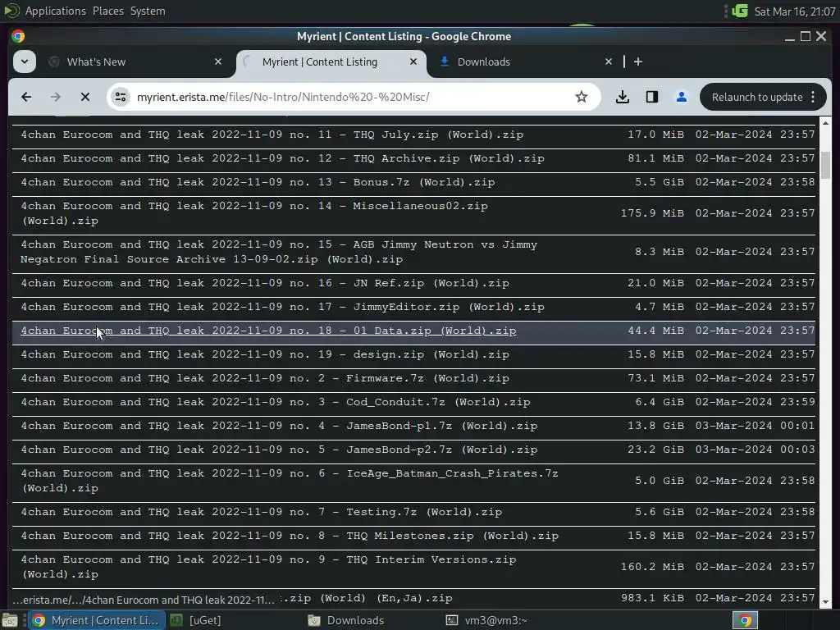Click scrollbar down arrow on page

[825, 603]
